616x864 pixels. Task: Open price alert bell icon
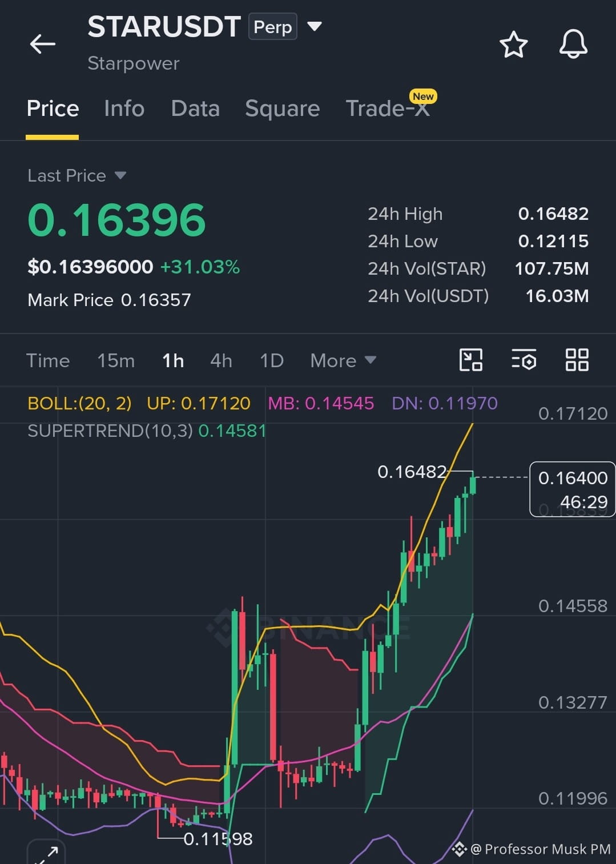click(573, 44)
